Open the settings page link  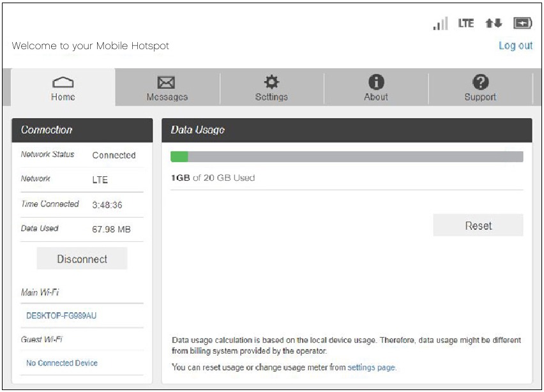click(371, 367)
